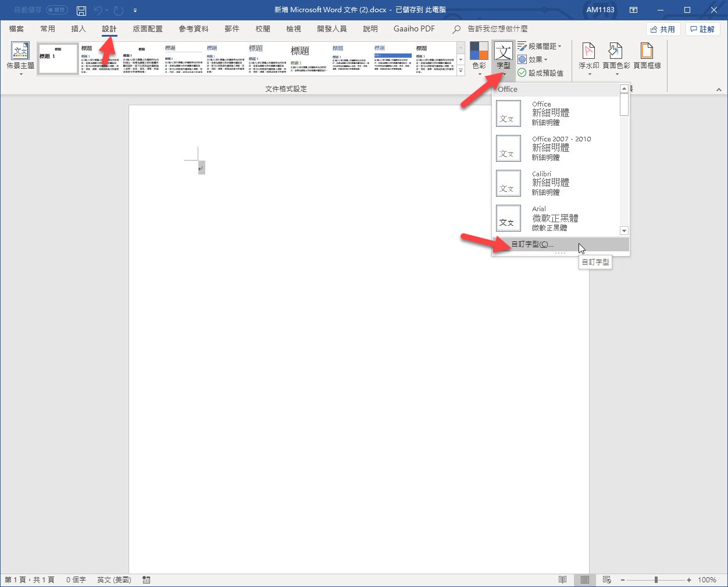
Task: Click the 字型 theme fonts button
Action: (x=503, y=59)
